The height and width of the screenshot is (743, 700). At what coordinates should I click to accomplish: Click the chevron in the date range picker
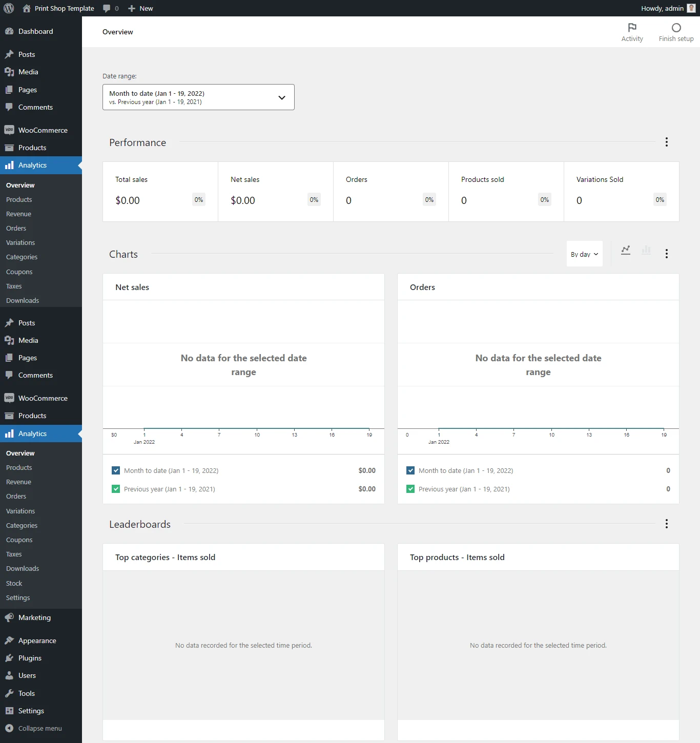click(x=282, y=97)
